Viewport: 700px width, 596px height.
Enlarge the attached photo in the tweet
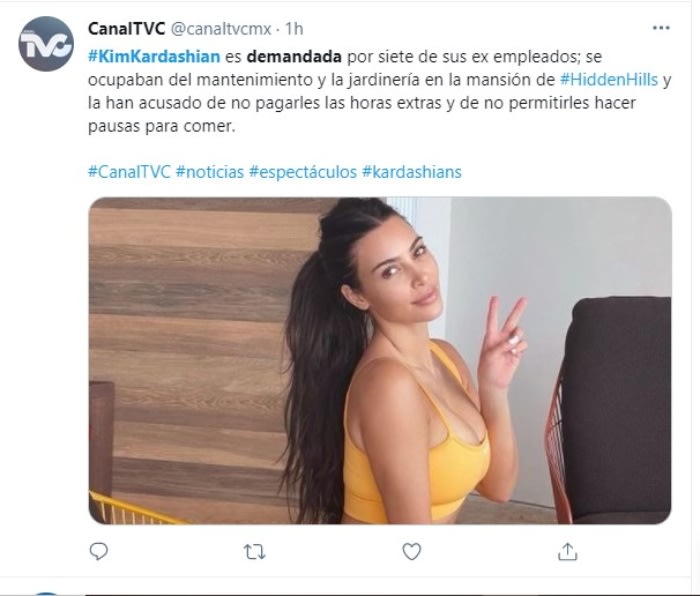[380, 360]
